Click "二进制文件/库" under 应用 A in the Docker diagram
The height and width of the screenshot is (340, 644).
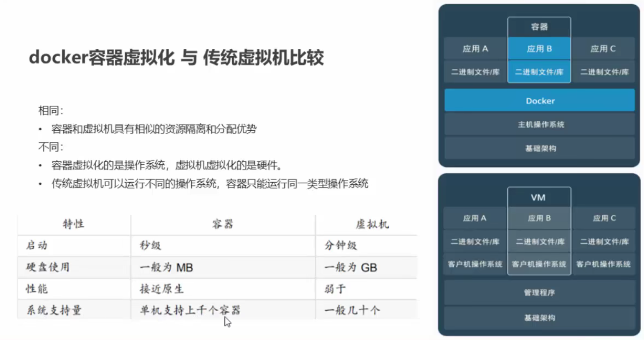point(475,72)
